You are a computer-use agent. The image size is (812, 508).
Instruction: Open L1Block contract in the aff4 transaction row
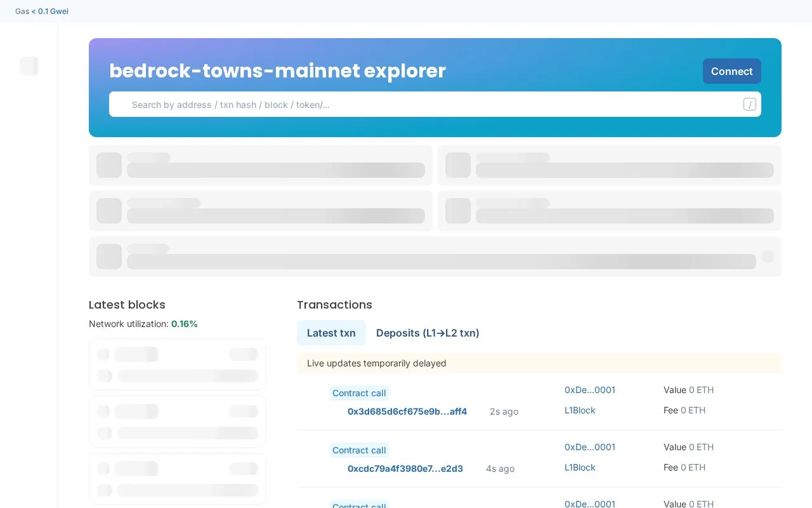pyautogui.click(x=580, y=410)
